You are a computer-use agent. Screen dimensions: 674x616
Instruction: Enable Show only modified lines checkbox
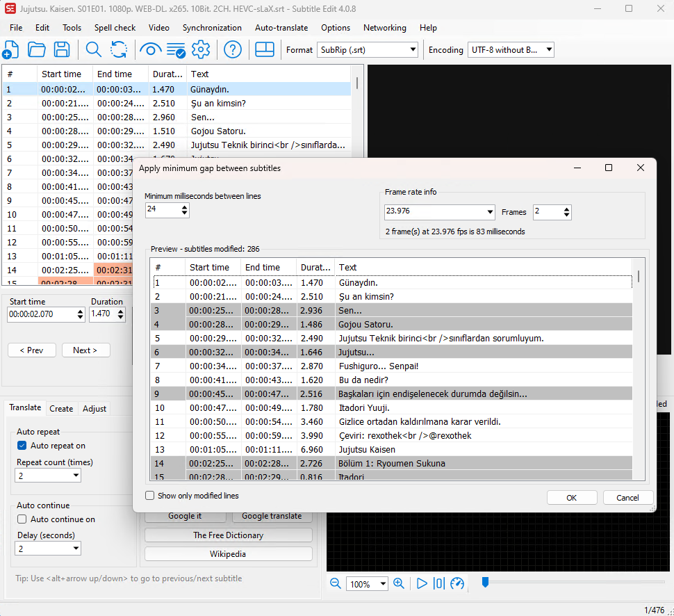tap(149, 496)
